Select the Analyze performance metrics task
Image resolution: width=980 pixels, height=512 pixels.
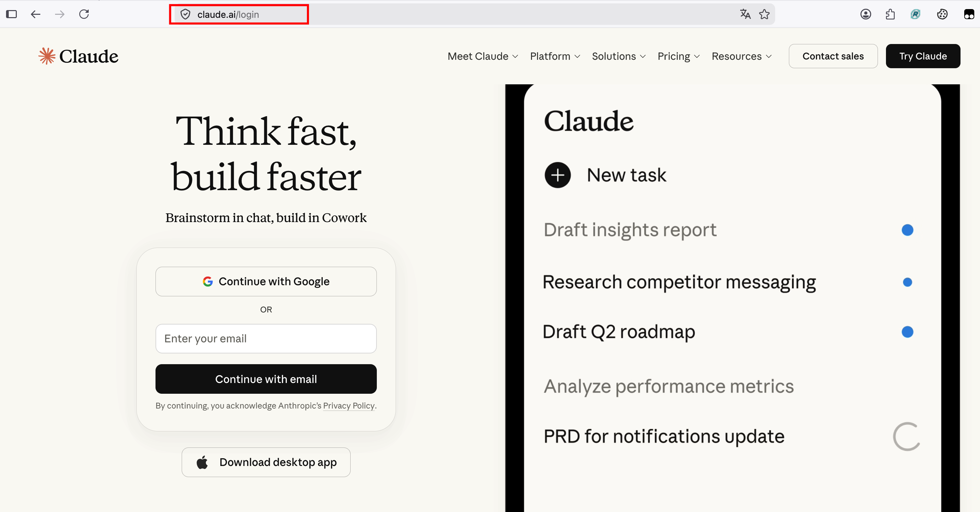(669, 387)
